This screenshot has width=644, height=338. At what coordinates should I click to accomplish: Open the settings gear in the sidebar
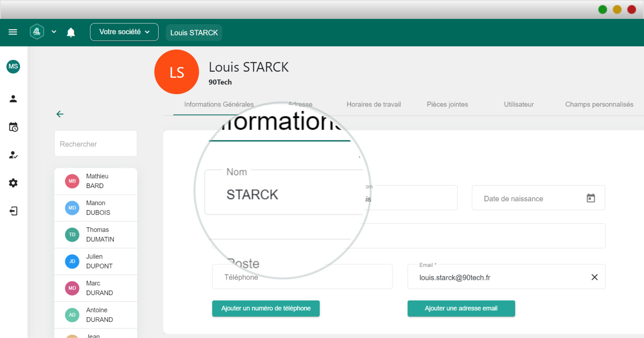(13, 183)
